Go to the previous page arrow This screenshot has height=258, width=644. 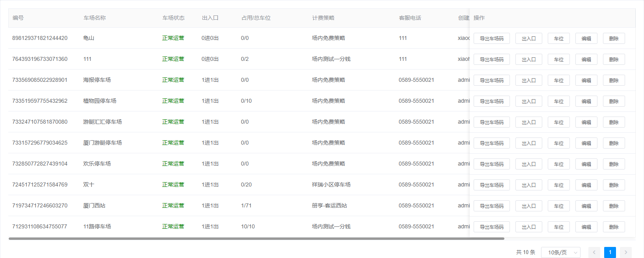coord(594,252)
